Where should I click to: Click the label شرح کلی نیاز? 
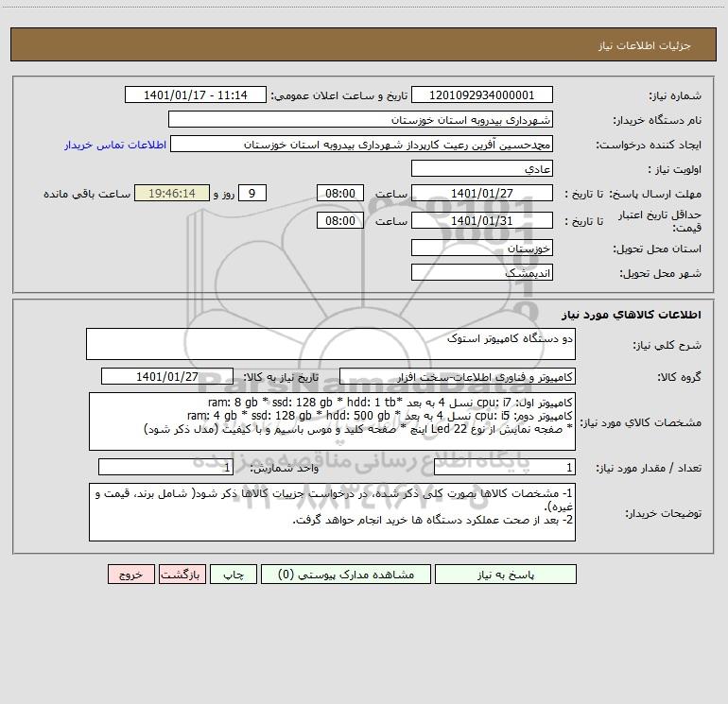pyautogui.click(x=667, y=345)
